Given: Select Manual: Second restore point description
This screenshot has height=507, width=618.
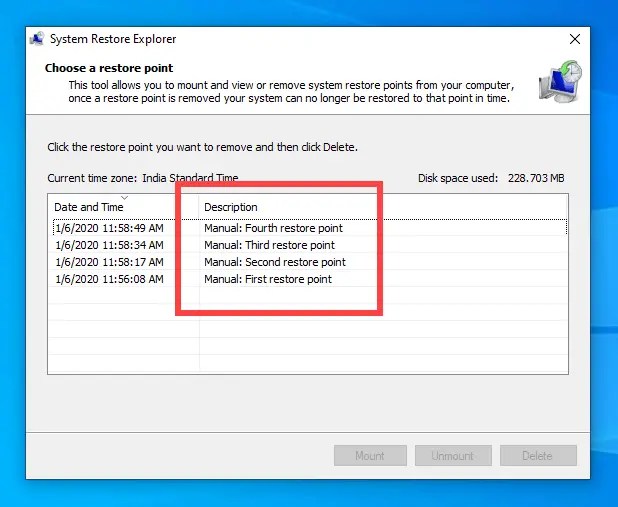Looking at the screenshot, I should (x=275, y=262).
